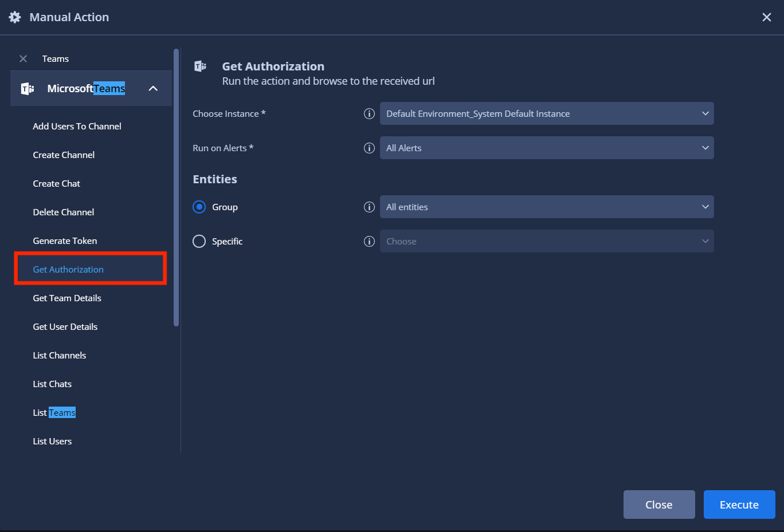Click the info icon beside Choose Instance
784x532 pixels.
pos(369,113)
